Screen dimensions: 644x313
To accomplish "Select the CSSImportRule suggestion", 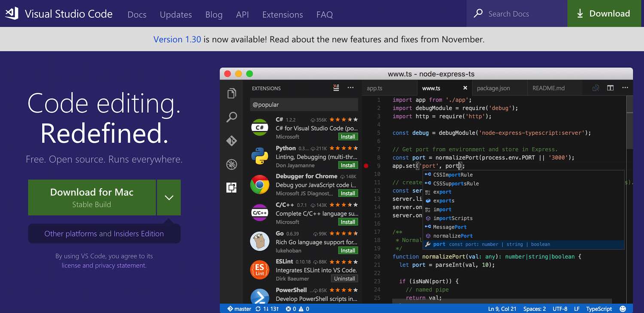I will coord(453,175).
